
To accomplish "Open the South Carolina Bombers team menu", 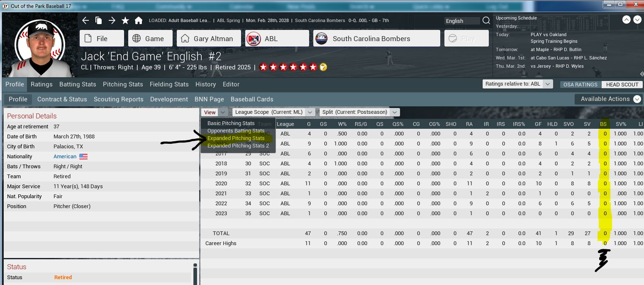I will point(377,38).
